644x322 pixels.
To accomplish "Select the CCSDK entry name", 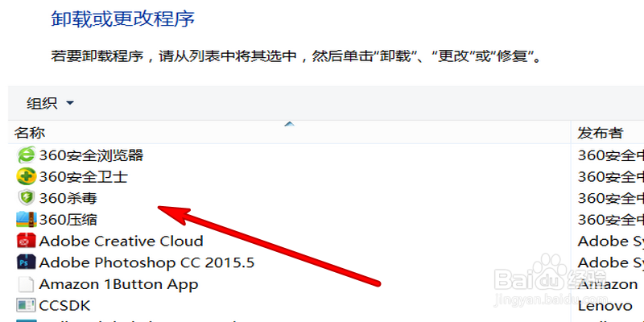I will 64,305.
